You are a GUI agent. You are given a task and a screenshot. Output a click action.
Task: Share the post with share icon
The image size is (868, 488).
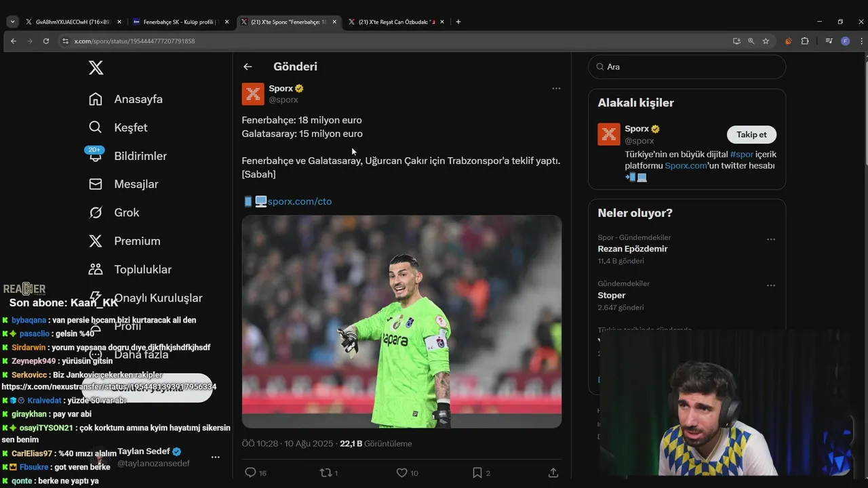[553, 472]
